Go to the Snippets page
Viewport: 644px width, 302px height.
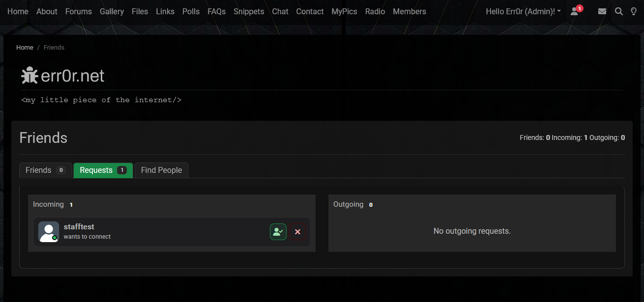pos(249,11)
